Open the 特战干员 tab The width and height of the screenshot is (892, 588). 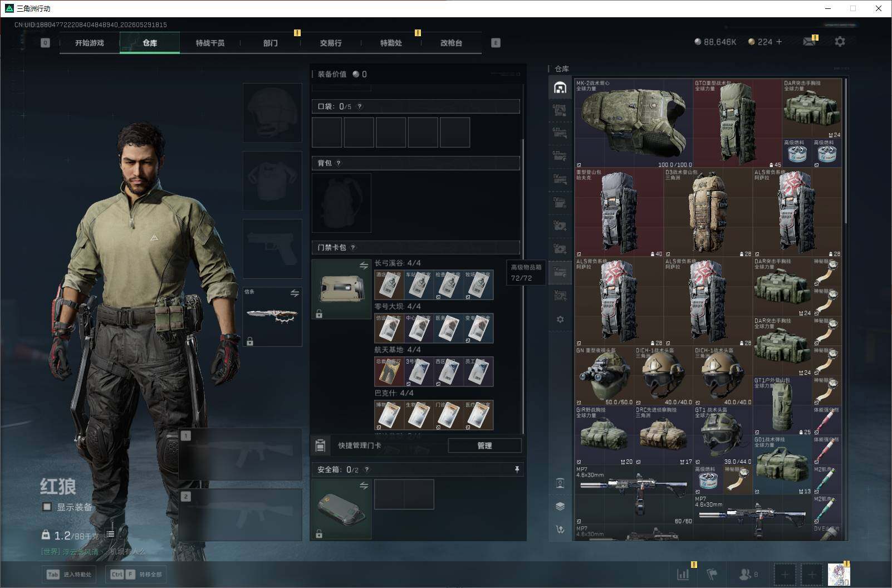pyautogui.click(x=210, y=43)
